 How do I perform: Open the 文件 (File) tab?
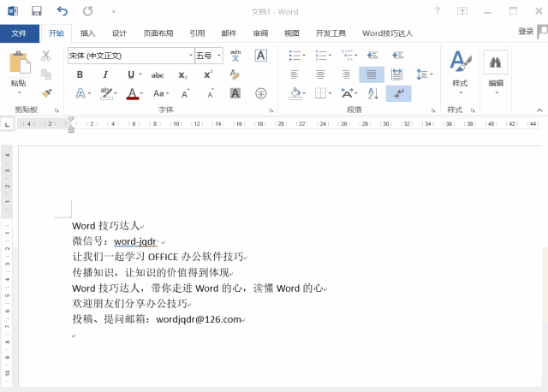coord(19,33)
